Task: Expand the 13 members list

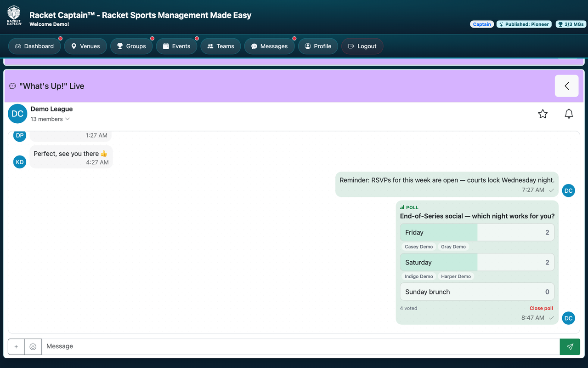Action: tap(51, 119)
